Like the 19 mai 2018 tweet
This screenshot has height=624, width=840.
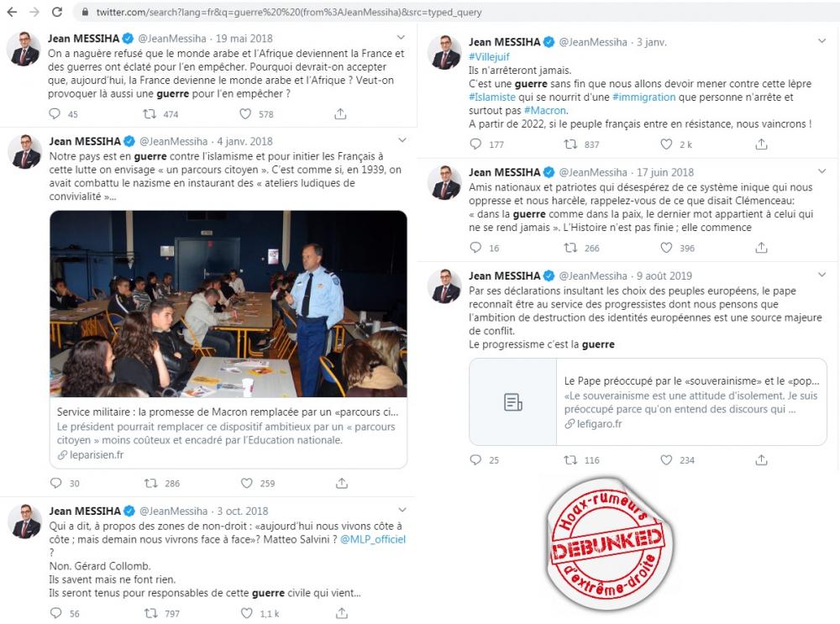(x=245, y=114)
